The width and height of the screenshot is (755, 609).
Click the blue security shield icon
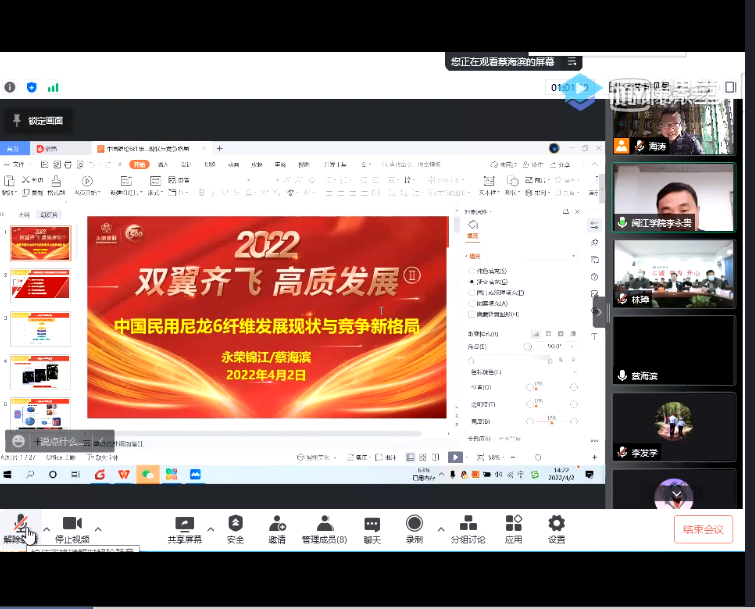tap(31, 87)
